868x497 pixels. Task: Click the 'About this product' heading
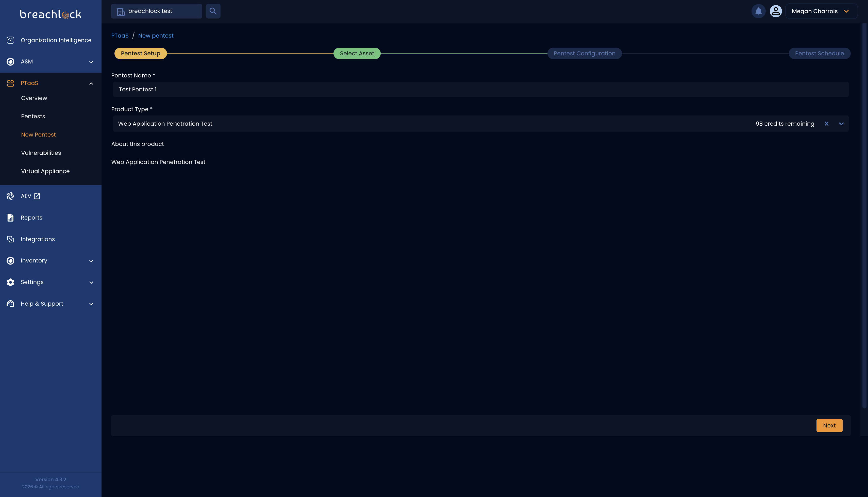(138, 144)
